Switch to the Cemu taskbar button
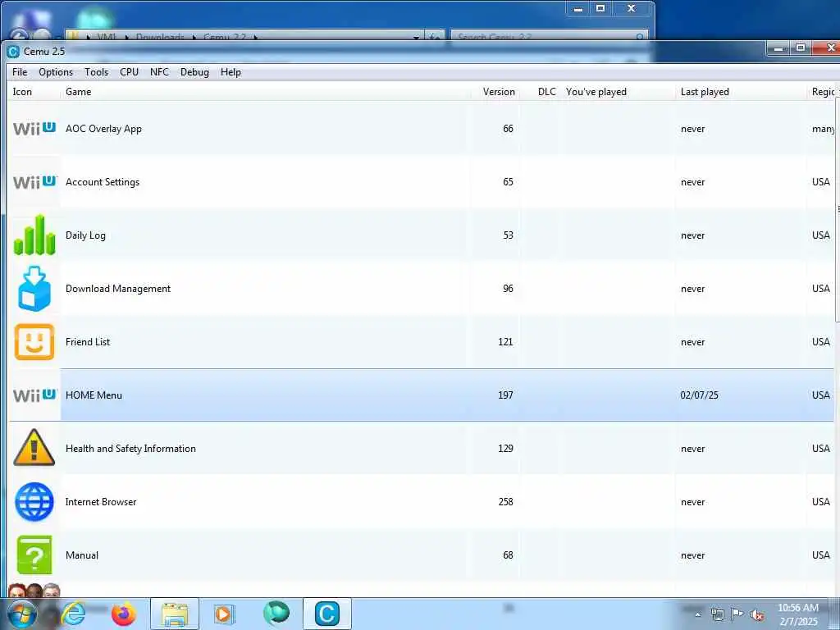The height and width of the screenshot is (630, 840). pyautogui.click(x=327, y=614)
